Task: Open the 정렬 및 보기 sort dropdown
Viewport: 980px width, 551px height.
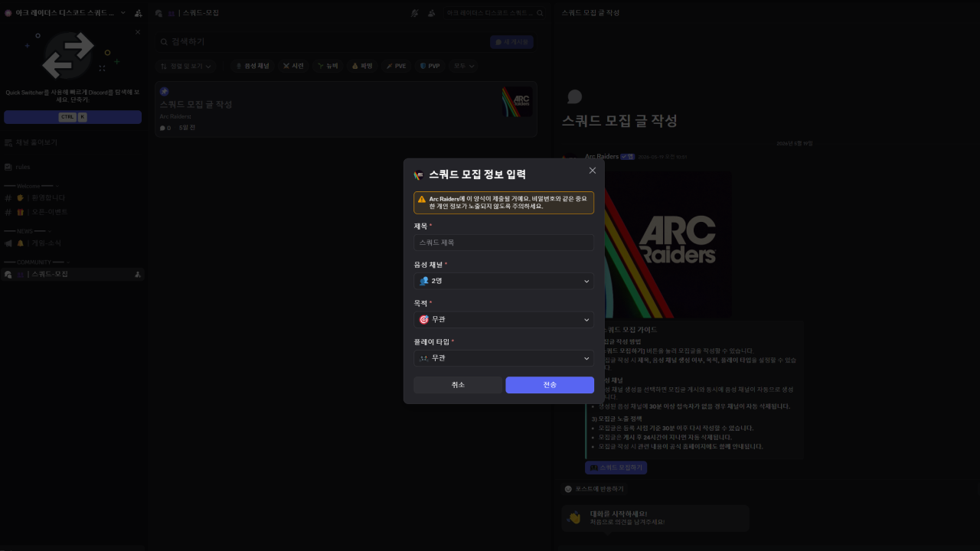Action: tap(186, 67)
